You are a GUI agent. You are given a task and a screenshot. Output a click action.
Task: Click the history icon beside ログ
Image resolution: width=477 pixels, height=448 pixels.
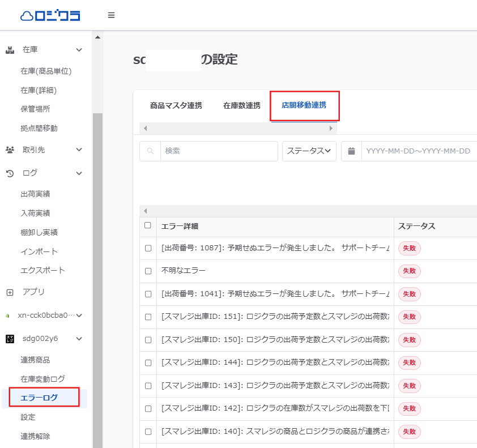pos(10,173)
